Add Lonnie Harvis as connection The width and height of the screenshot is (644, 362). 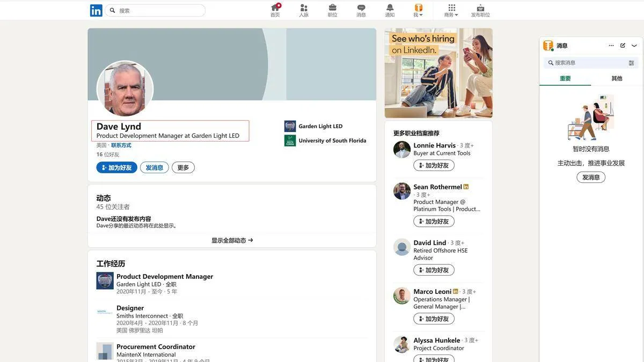pos(434,165)
